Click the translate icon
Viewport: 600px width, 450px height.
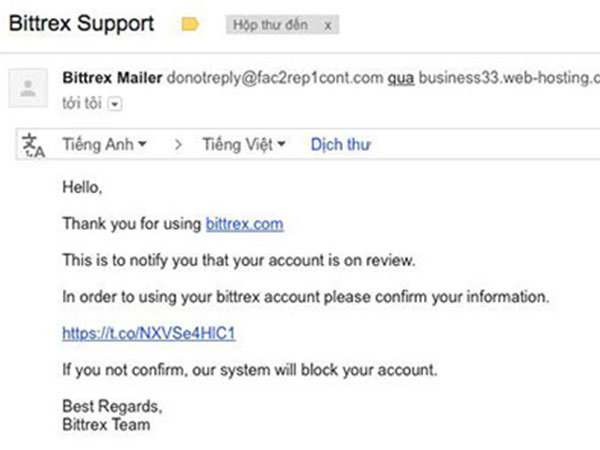(34, 145)
